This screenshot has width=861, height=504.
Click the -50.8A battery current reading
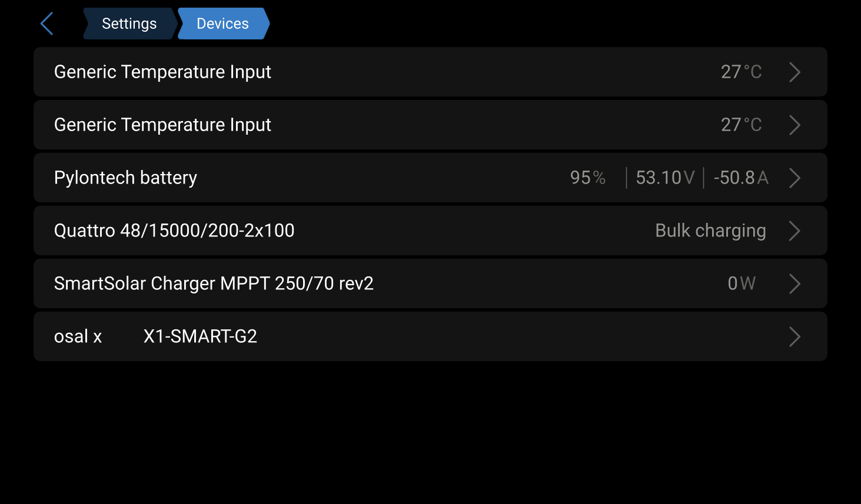click(x=740, y=178)
